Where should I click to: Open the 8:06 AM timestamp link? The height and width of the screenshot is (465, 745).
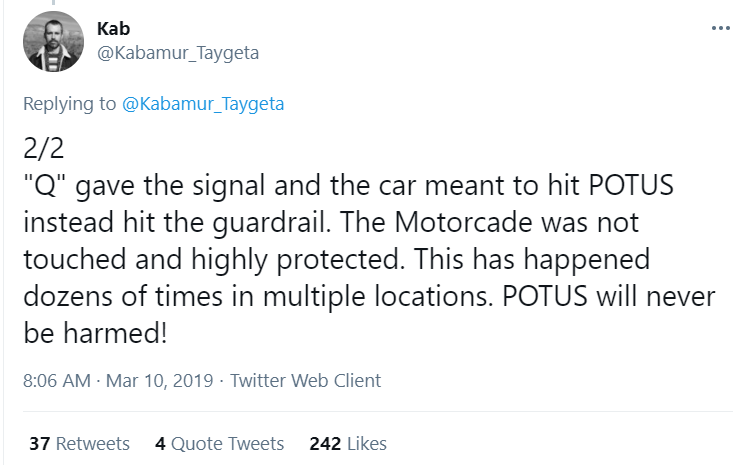point(56,380)
